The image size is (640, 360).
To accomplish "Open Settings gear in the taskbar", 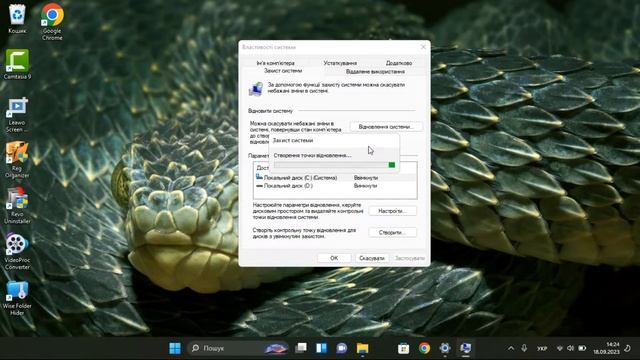I will pyautogui.click(x=445, y=348).
